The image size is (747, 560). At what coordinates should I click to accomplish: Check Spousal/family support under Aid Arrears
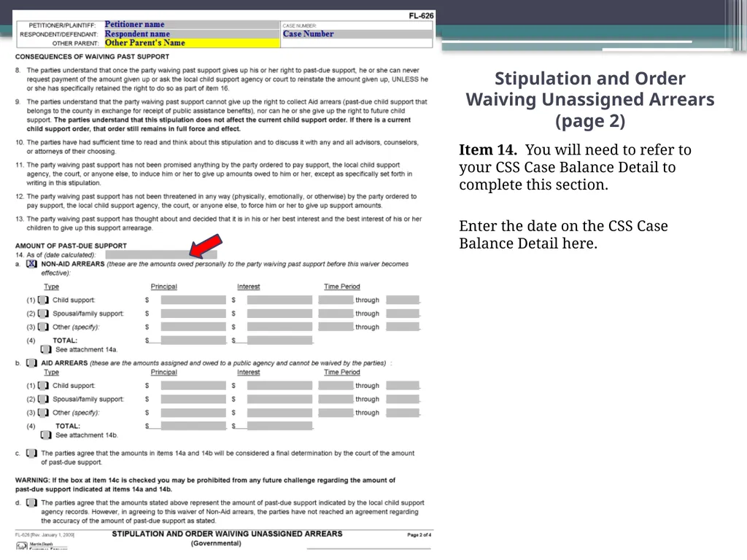tap(43, 400)
